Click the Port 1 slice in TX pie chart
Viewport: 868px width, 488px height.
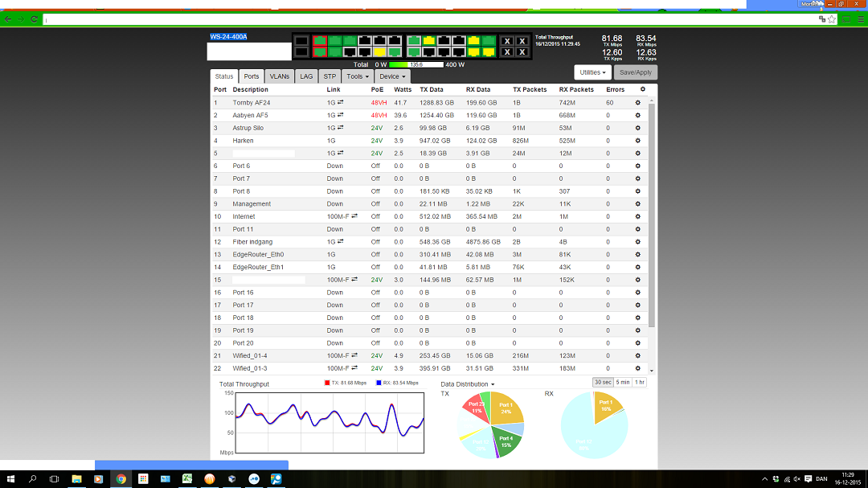(x=506, y=411)
